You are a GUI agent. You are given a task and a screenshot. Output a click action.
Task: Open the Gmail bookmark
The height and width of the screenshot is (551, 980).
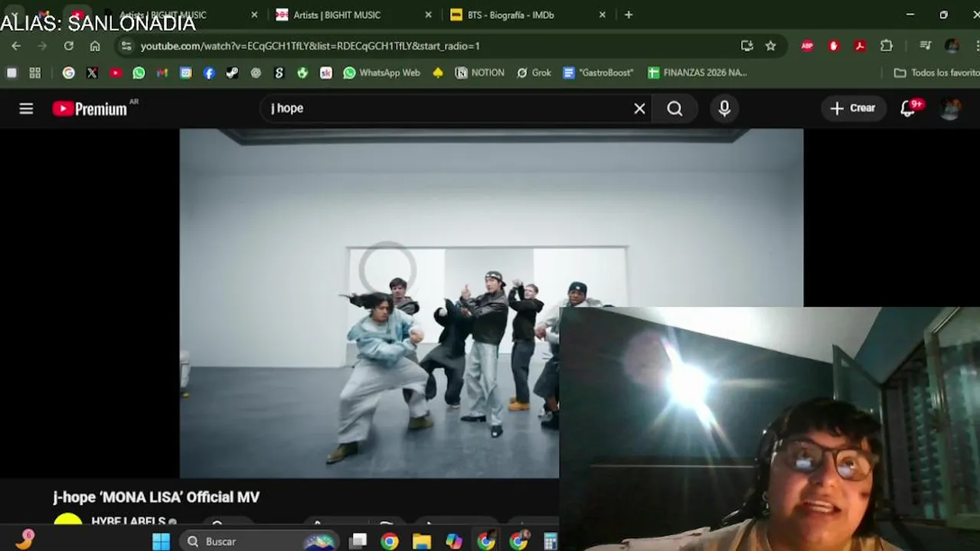click(162, 73)
